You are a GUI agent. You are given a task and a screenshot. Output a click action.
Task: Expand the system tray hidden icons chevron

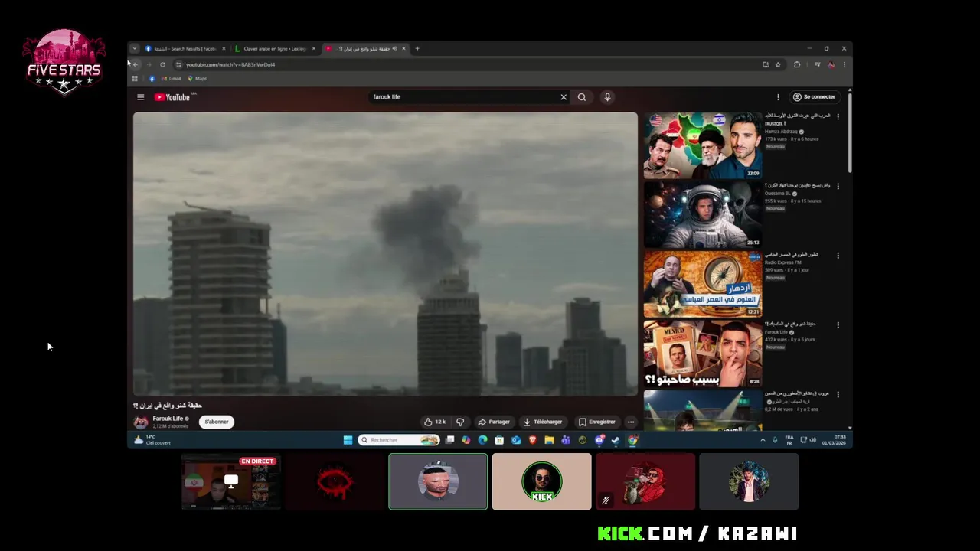point(763,440)
